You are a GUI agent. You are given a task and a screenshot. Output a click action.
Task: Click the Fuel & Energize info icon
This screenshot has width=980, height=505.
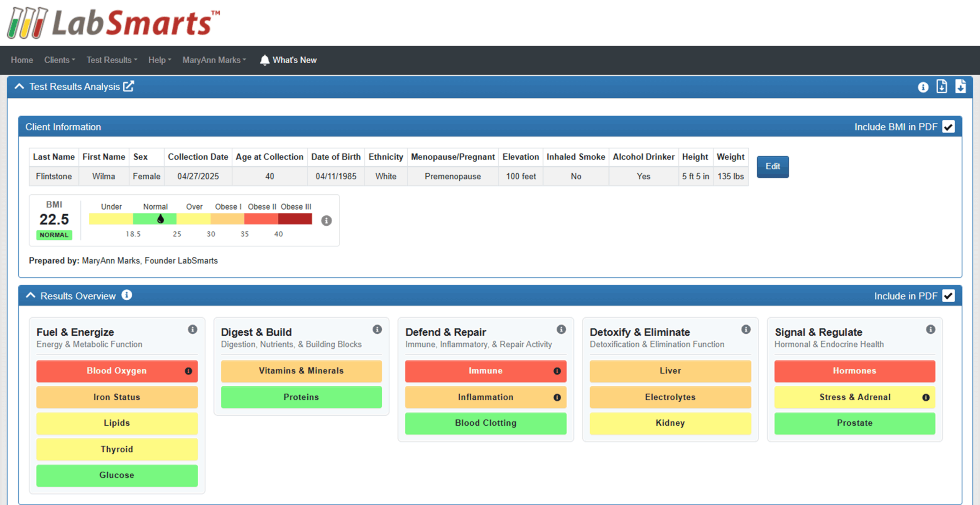[x=193, y=329]
